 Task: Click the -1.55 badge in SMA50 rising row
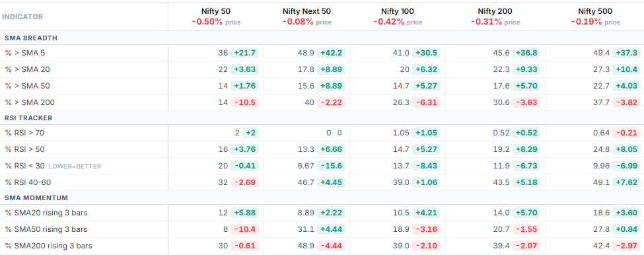[x=526, y=229]
